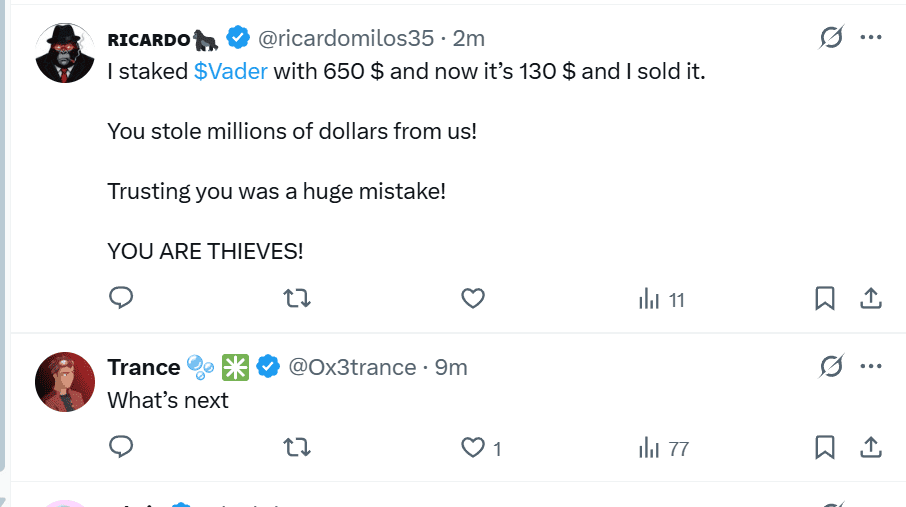The width and height of the screenshot is (906, 507).
Task: Share Trance's "What's next" tweet
Action: [x=871, y=447]
